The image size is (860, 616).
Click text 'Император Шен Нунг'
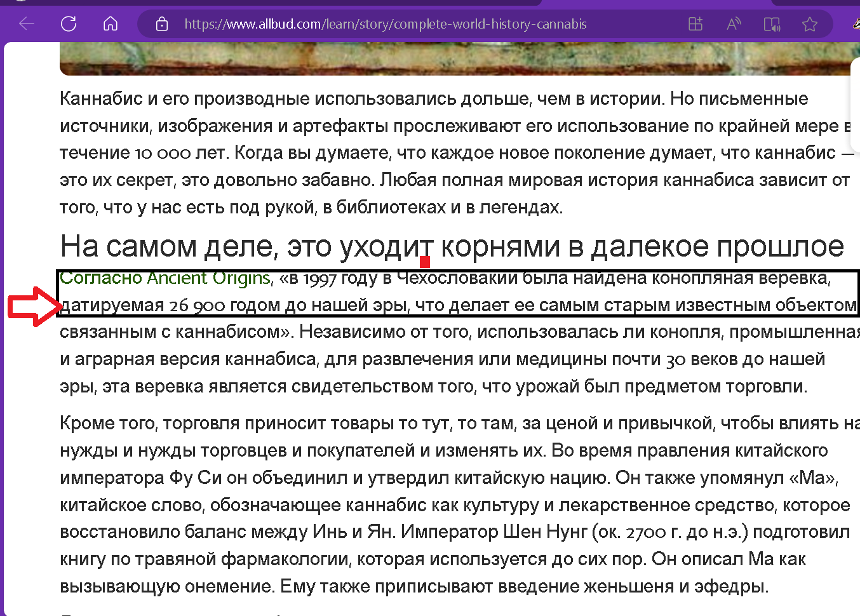coord(494,532)
